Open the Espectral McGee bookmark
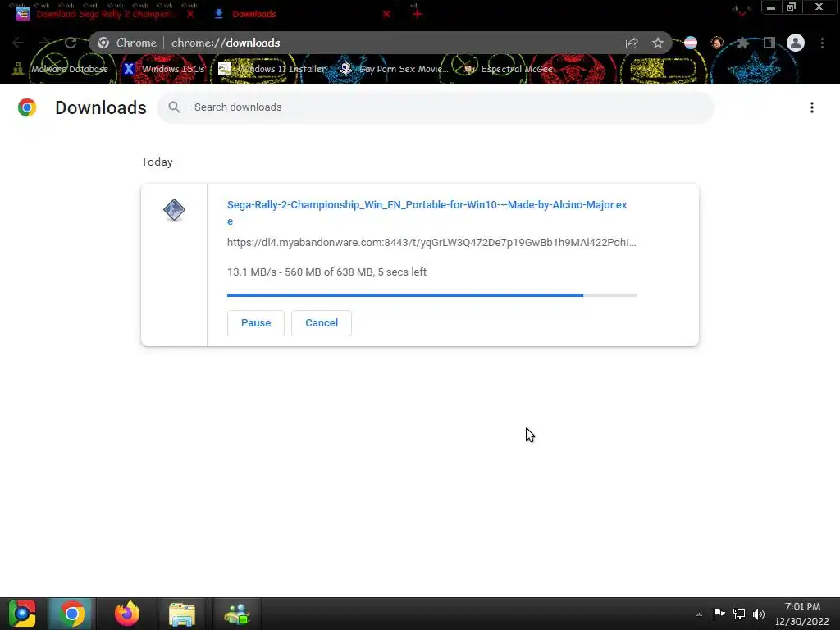 click(x=507, y=69)
